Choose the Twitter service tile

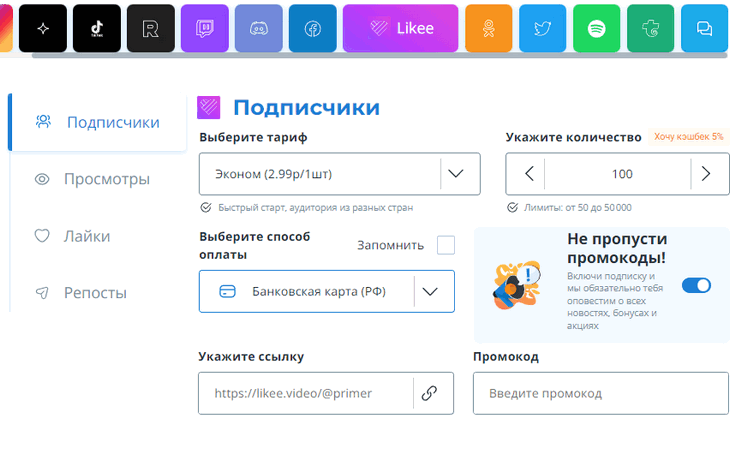542,28
